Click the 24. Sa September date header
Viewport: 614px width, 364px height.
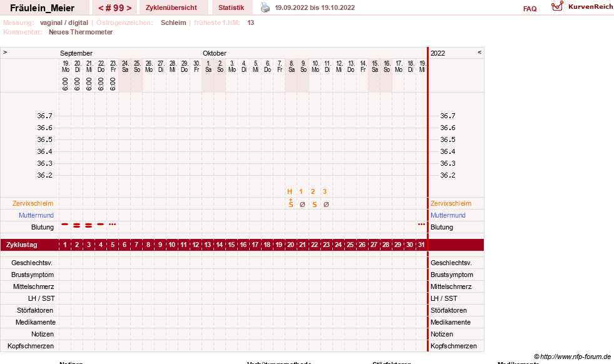click(x=125, y=66)
